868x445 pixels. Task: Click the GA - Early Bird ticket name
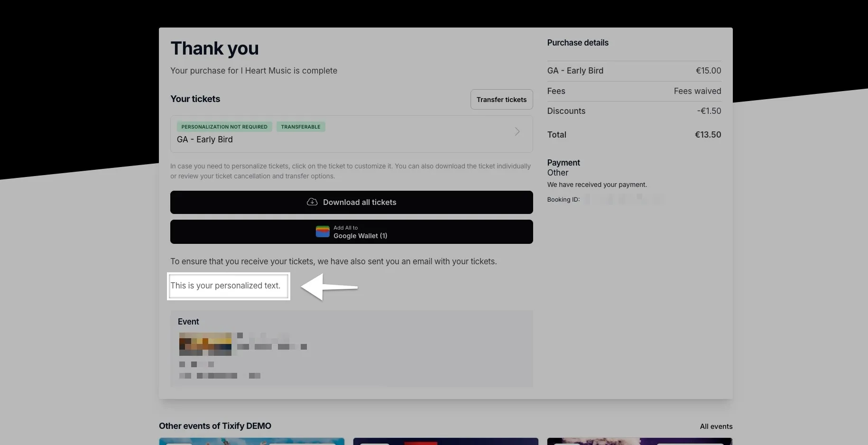point(205,139)
